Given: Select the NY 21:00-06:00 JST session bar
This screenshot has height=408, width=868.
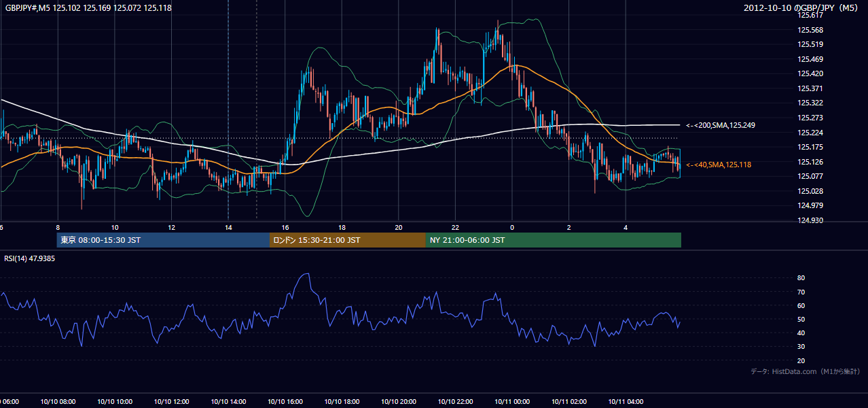Looking at the screenshot, I should pos(554,240).
